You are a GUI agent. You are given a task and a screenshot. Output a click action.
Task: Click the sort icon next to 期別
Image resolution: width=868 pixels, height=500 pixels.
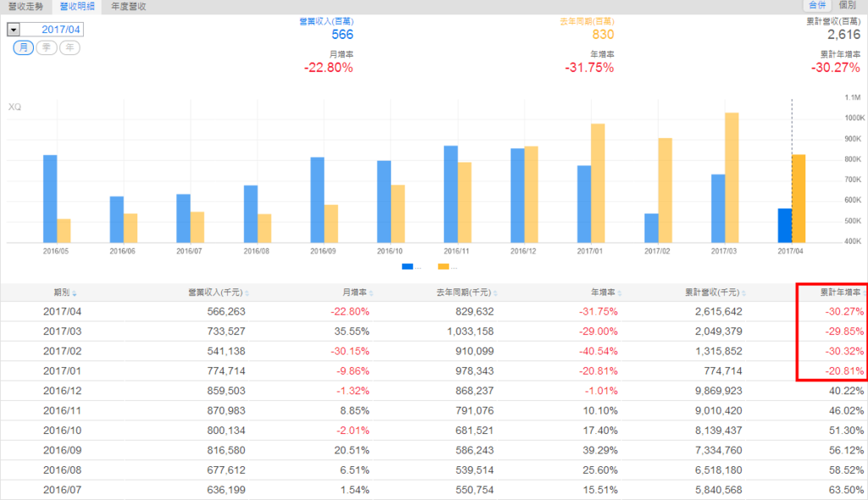75,293
